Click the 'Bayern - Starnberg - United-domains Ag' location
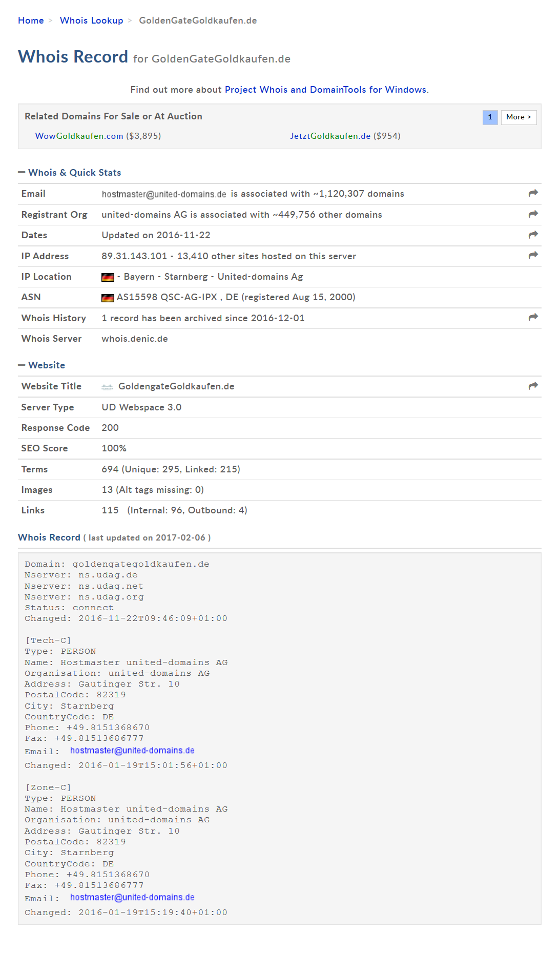560x954 pixels. pos(213,277)
